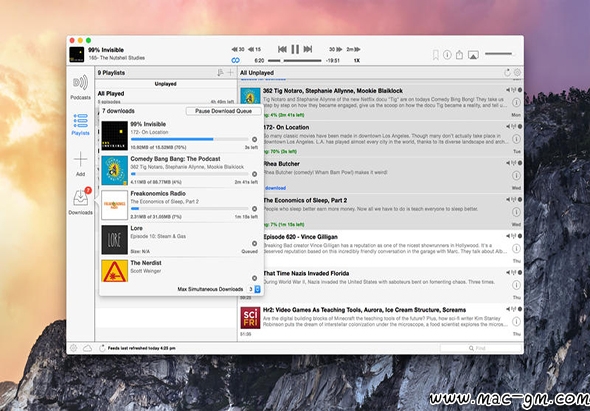Skip forward 30 seconds
Image resolution: width=590 pixels, height=411 pixels.
coord(336,49)
